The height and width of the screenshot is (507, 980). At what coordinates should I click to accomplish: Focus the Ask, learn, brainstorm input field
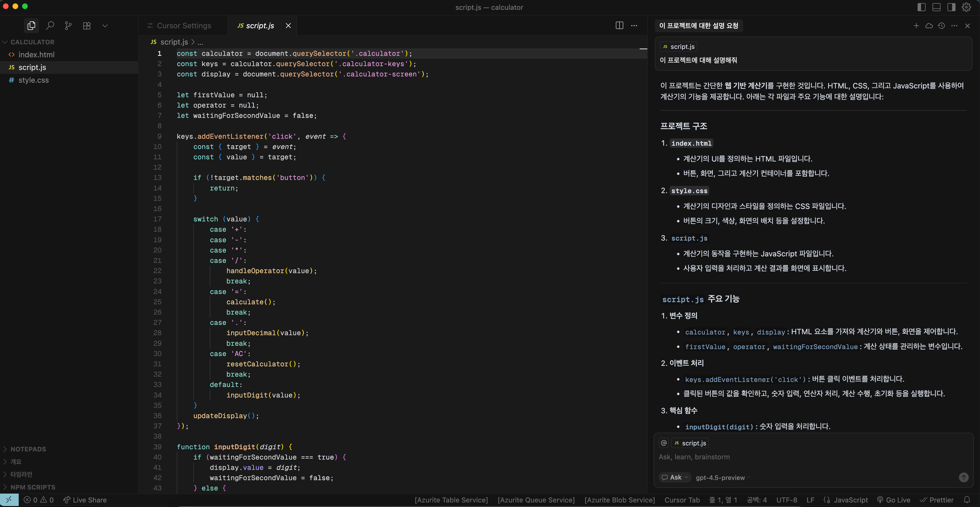click(799, 457)
